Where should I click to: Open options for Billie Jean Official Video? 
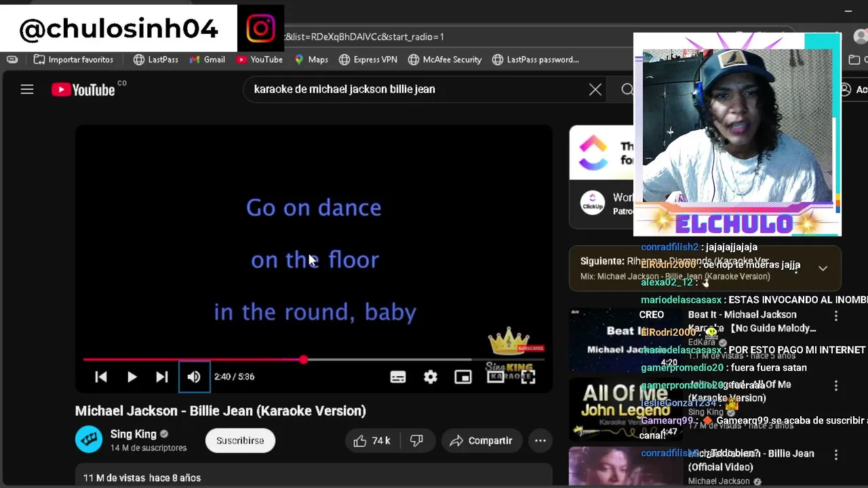[836, 455]
